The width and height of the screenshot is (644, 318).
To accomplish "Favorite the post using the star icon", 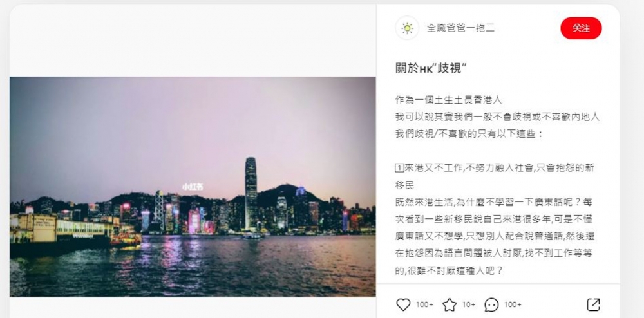I will click(450, 304).
